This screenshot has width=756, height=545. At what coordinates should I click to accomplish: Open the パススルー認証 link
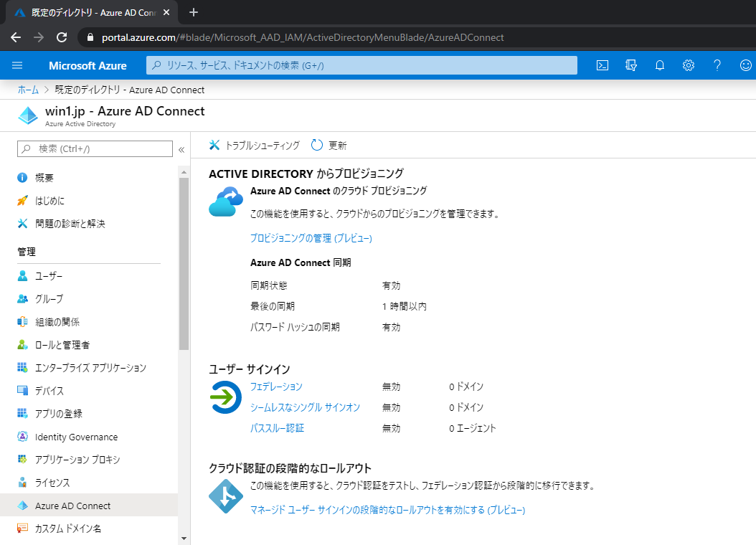(x=278, y=428)
